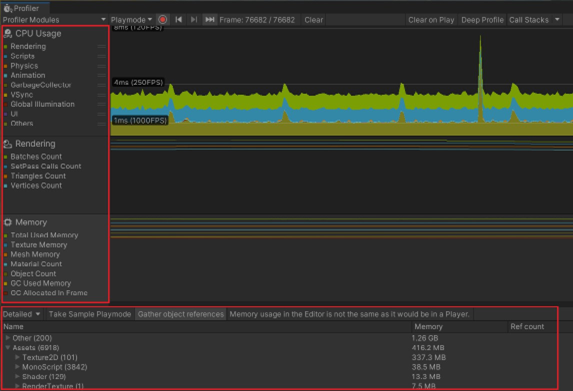This screenshot has height=391, width=573.
Task: Toggle Vertices Count stat marker
Action: click(5, 186)
